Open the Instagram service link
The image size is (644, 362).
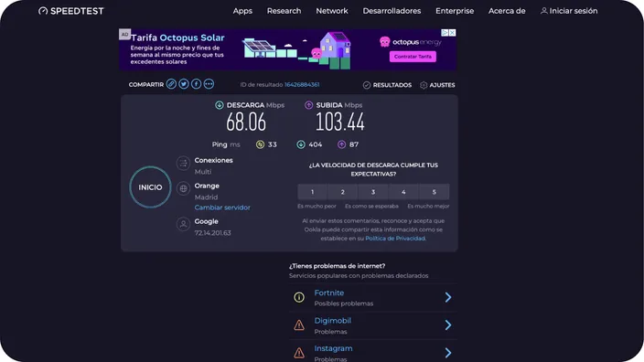[333, 348]
